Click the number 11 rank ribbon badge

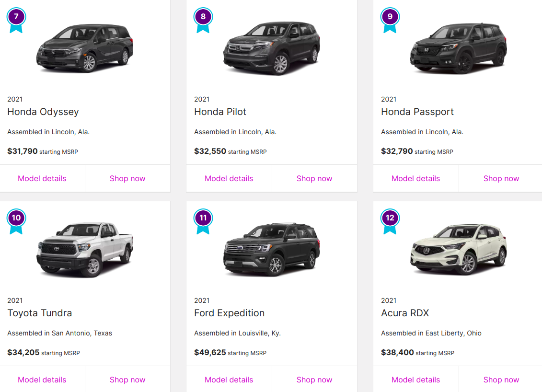click(203, 219)
